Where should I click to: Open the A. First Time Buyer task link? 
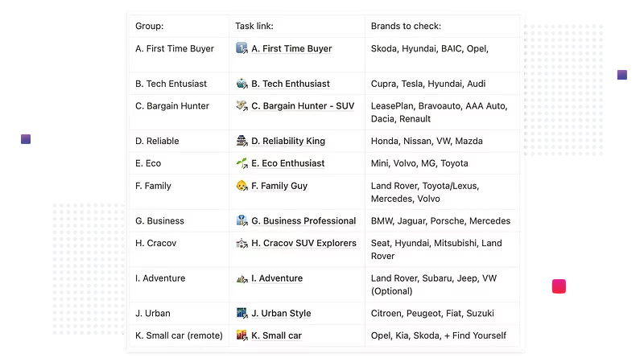291,49
